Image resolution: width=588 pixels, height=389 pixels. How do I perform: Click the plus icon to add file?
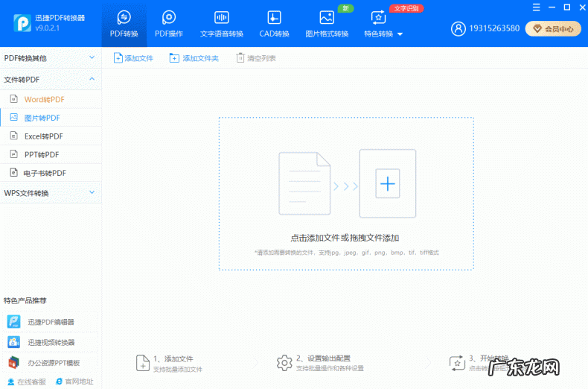(388, 183)
